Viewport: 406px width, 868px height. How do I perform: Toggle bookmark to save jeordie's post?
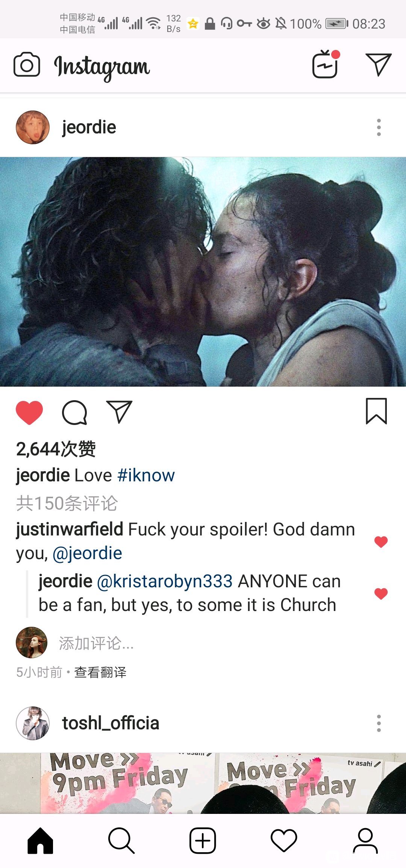[376, 411]
